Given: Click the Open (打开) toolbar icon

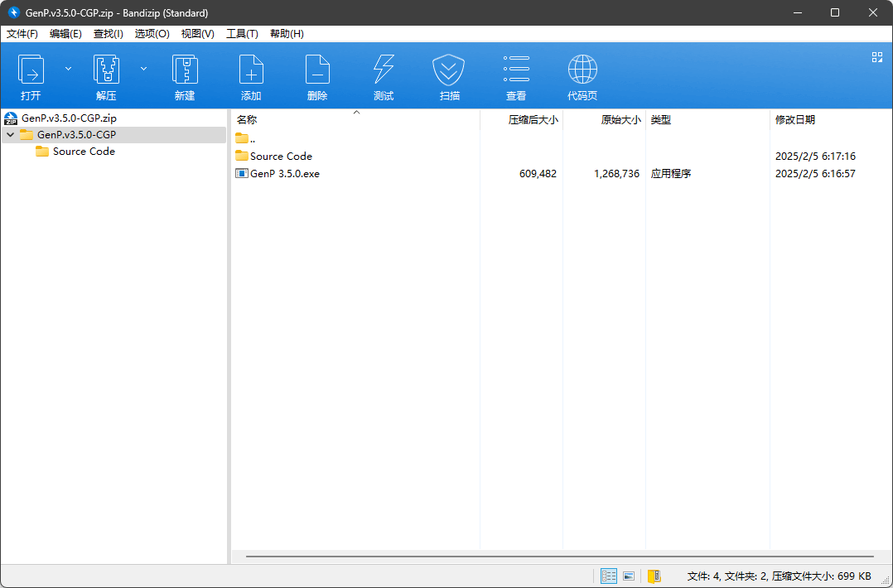Looking at the screenshot, I should click(x=31, y=70).
